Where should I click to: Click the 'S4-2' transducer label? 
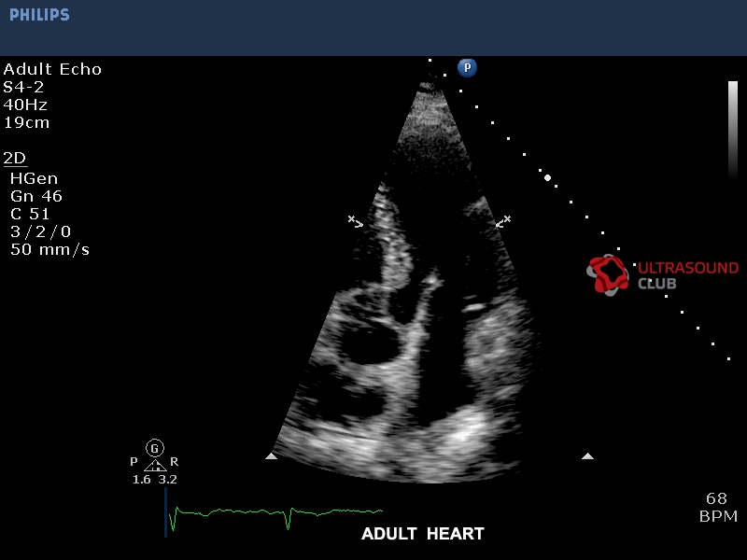tap(23, 87)
